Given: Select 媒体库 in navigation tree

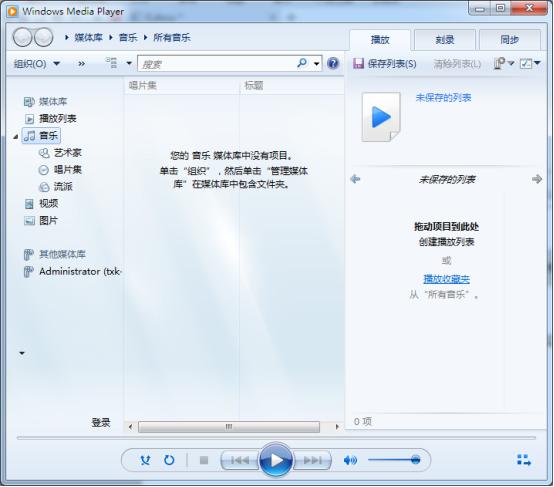Looking at the screenshot, I should (x=45, y=102).
